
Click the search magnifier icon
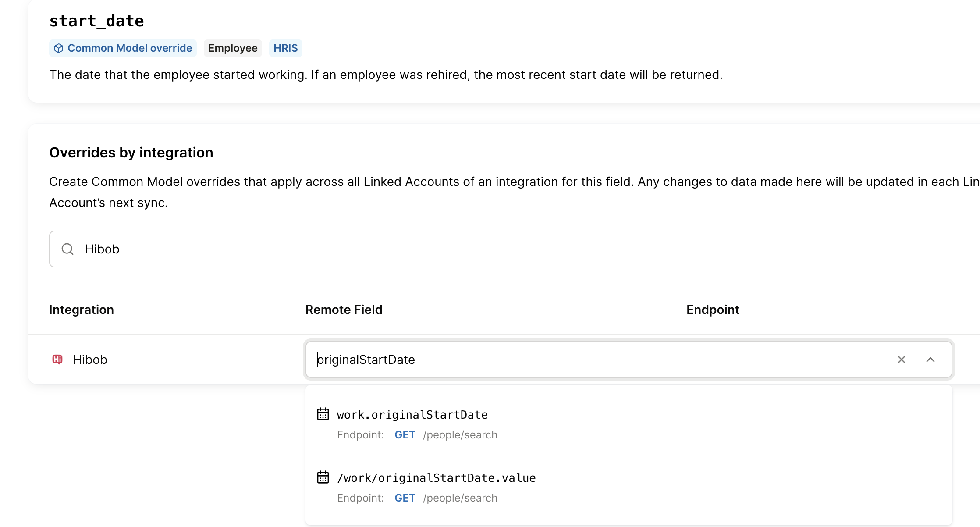[67, 249]
